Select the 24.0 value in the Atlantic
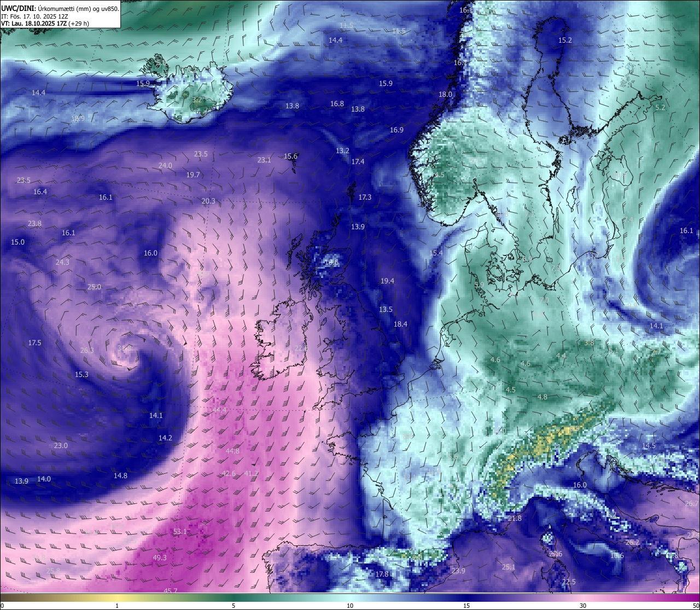Screen dimensions: 700x610 (165, 165)
